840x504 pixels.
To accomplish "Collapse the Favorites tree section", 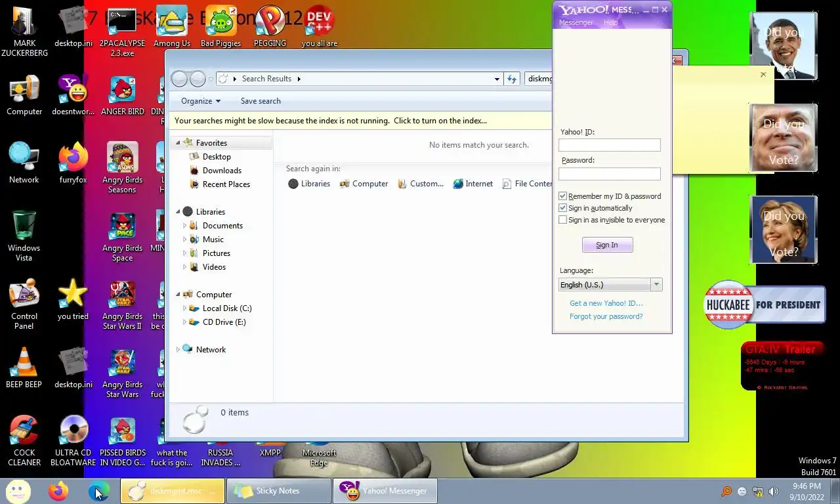I will coord(178,143).
